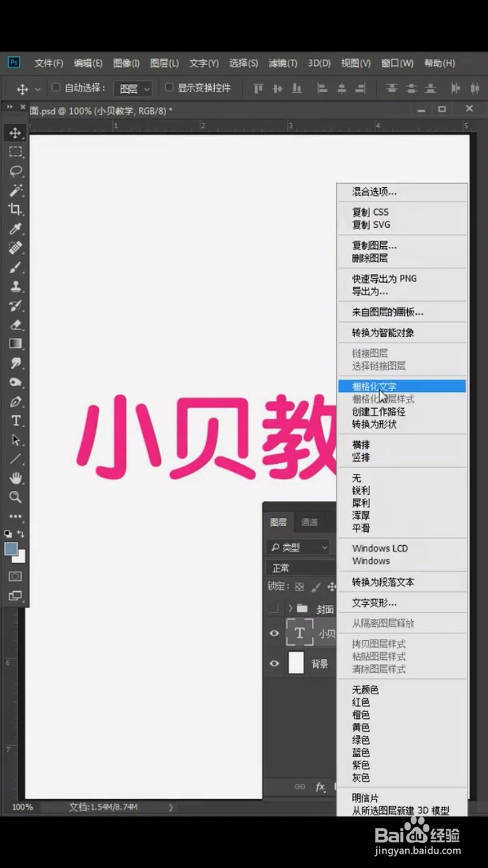Select the History Brush tool
Screen dimensions: 488x868
tap(16, 305)
